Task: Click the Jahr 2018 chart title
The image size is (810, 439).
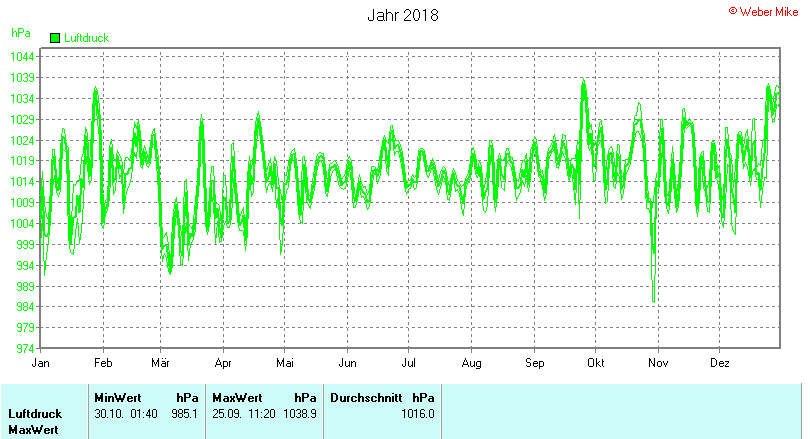Action: click(x=402, y=15)
